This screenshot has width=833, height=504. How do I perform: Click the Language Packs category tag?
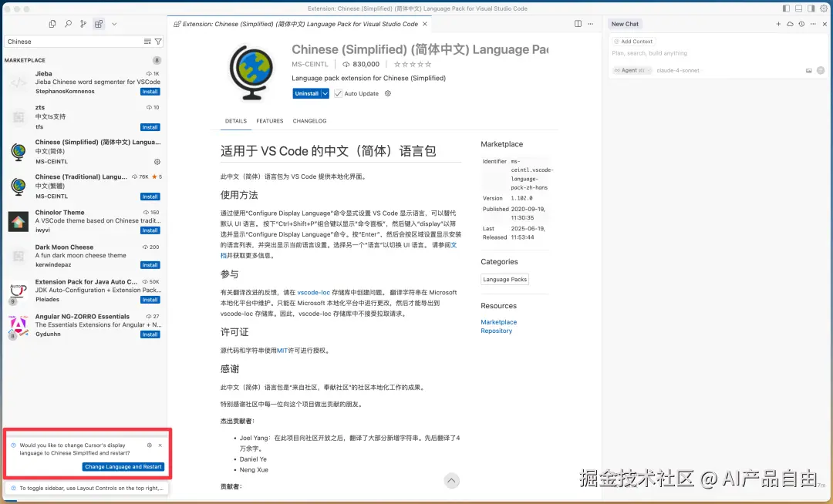pos(504,280)
